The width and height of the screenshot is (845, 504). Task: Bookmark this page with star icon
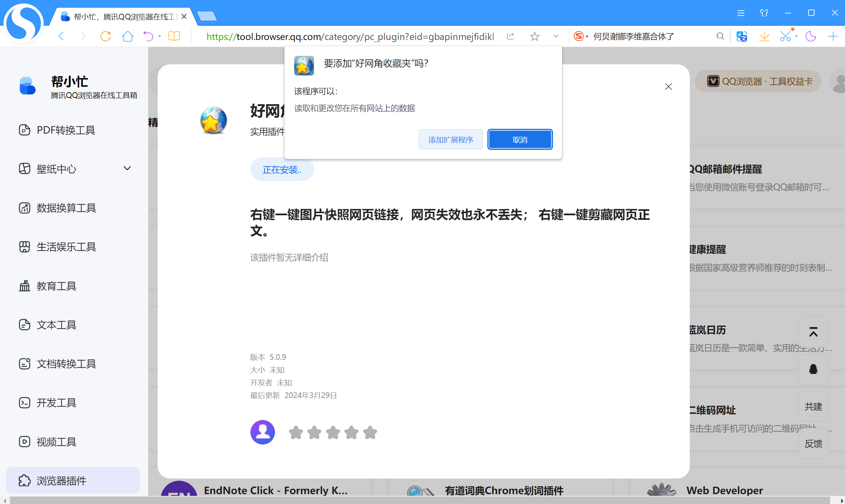point(535,36)
